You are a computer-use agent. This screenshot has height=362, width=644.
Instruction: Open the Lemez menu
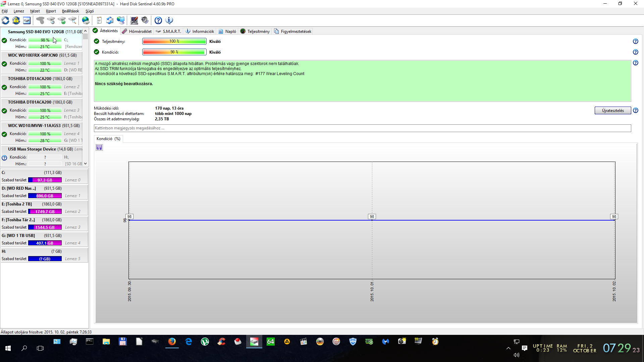(x=19, y=11)
